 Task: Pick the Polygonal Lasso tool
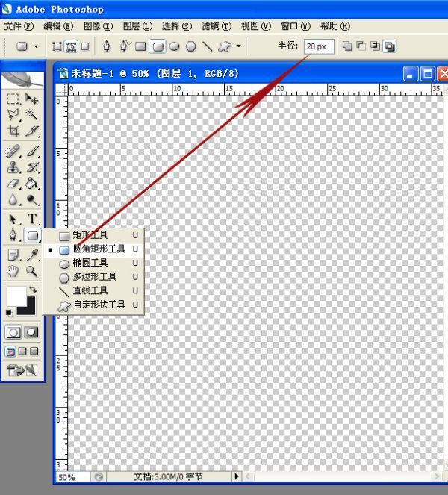tap(13, 114)
